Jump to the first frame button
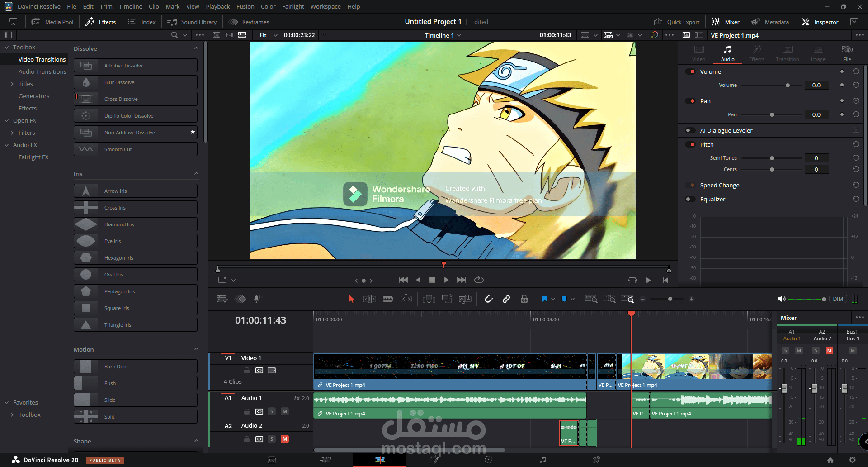 click(403, 280)
